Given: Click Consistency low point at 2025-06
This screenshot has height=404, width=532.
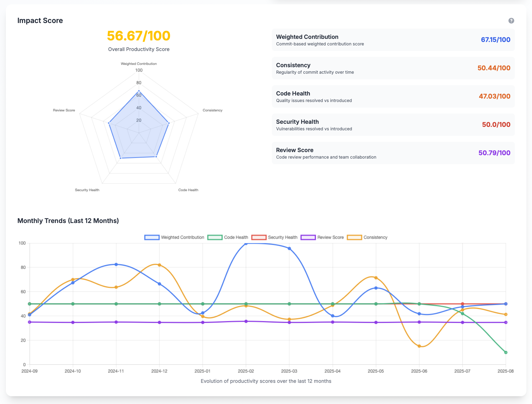Looking at the screenshot, I should 419,346.
